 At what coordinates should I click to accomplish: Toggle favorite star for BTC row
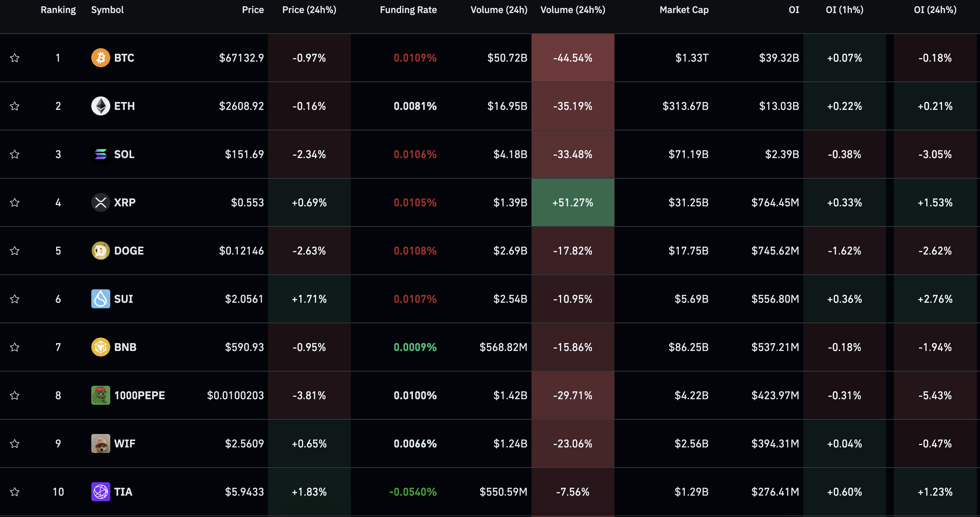[x=15, y=58]
